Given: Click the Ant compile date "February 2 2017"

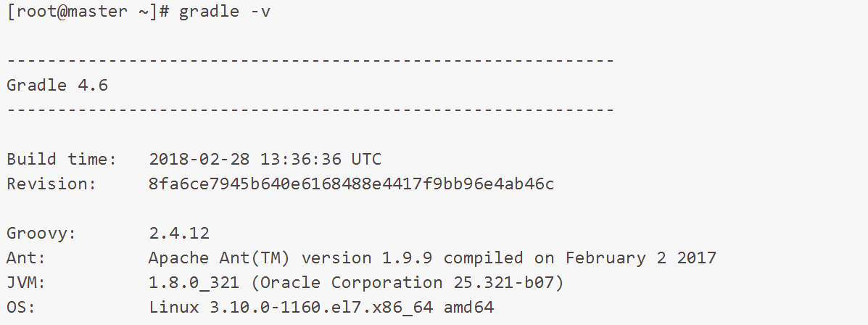Looking at the screenshot, I should pyautogui.click(x=641, y=258).
